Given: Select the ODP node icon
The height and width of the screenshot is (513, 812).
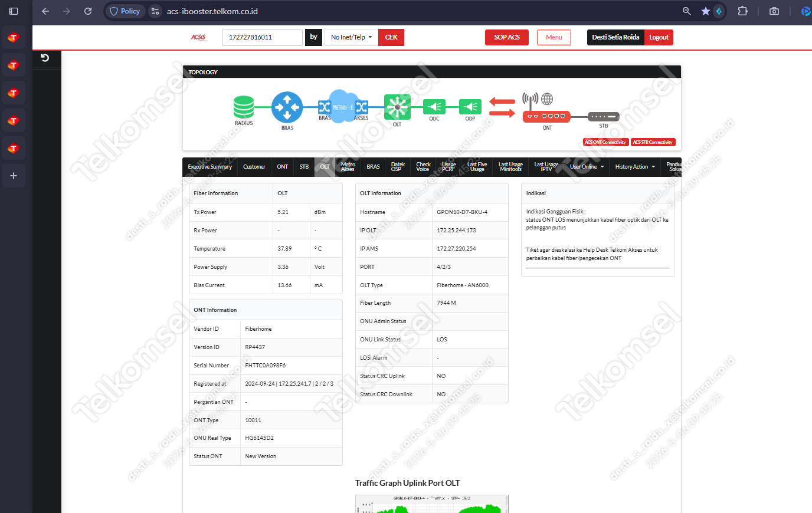Looking at the screenshot, I should pyautogui.click(x=470, y=107).
